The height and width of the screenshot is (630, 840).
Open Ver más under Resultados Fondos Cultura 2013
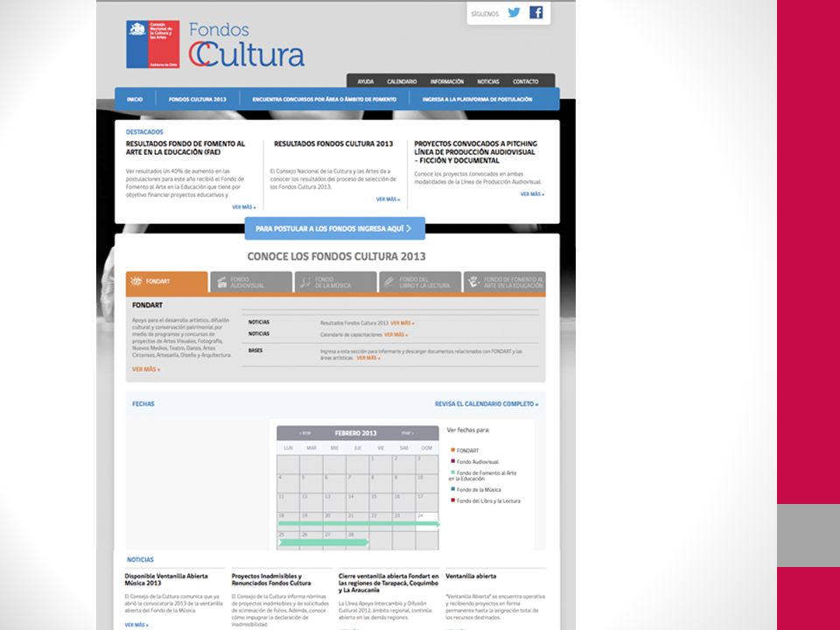pos(388,199)
